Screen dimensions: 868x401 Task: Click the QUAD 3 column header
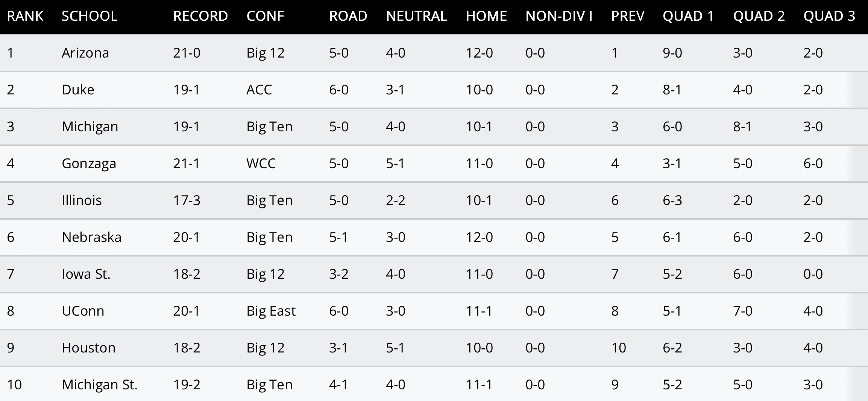[x=829, y=16]
